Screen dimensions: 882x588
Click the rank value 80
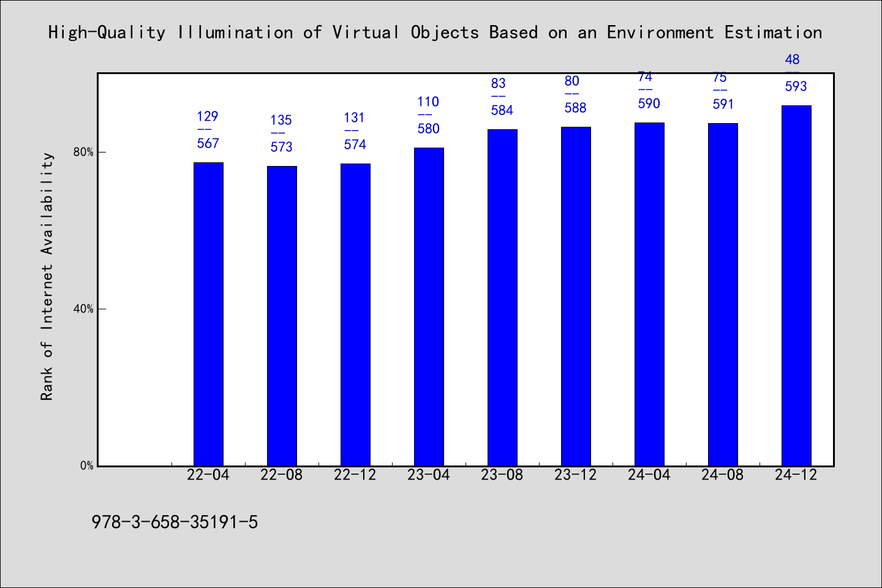[572, 81]
